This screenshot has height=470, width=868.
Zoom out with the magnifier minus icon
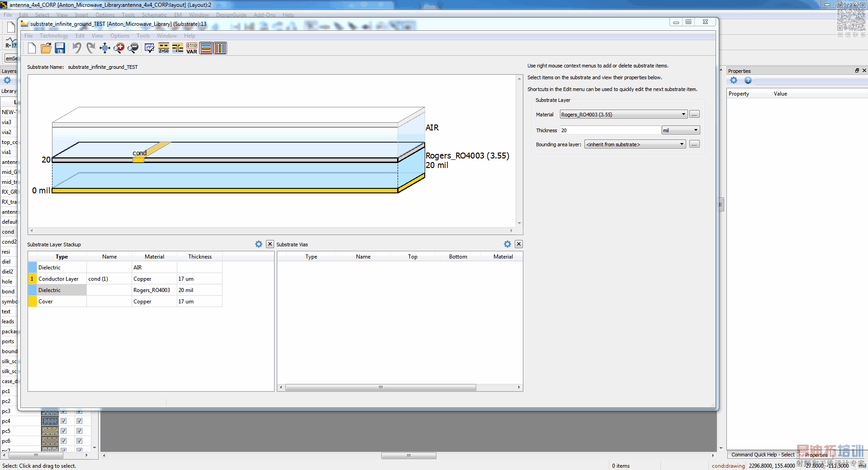click(133, 48)
